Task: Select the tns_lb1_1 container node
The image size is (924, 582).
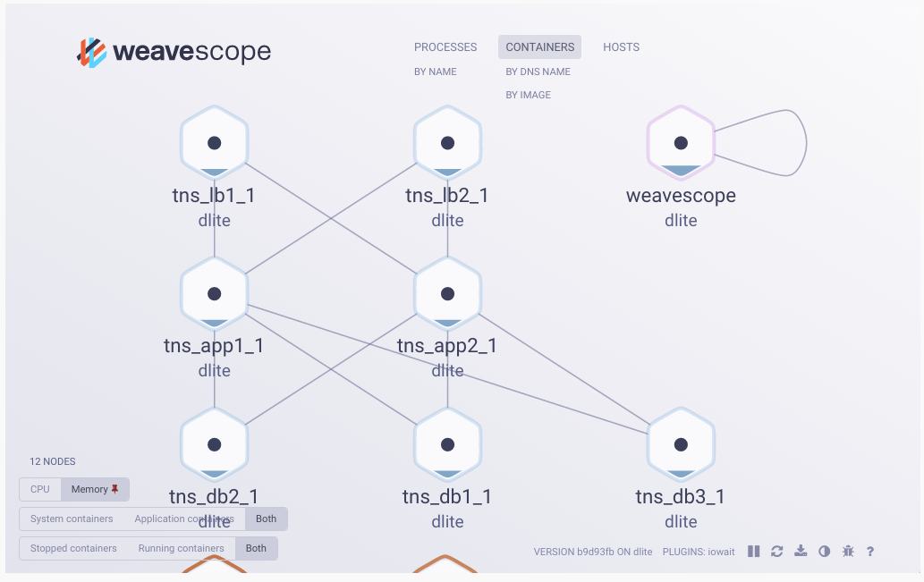Action: pos(214,143)
